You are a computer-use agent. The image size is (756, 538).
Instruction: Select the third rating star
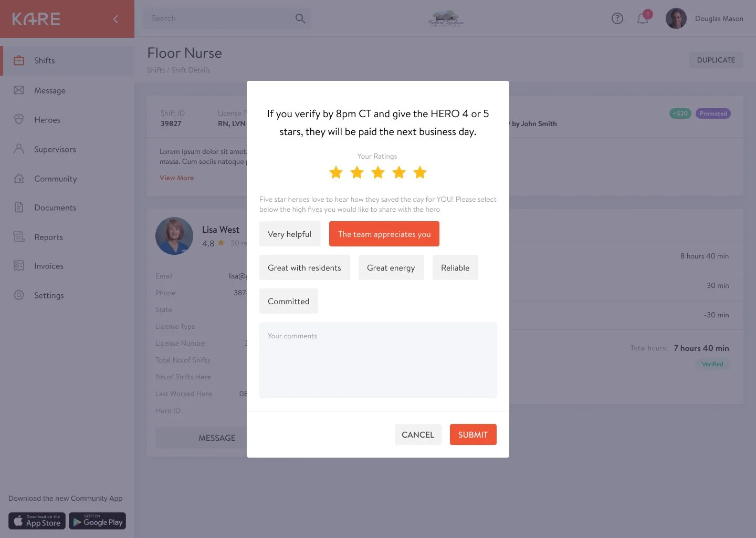pos(378,172)
